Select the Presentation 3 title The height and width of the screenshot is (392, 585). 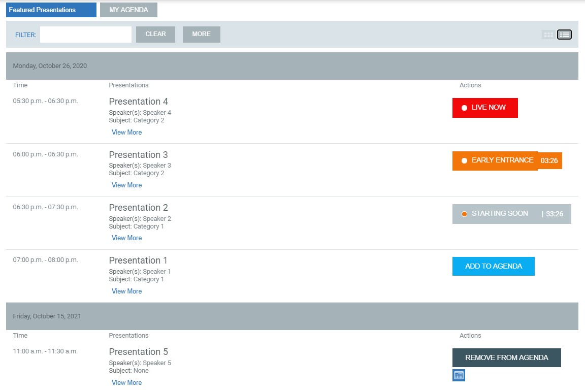[139, 155]
